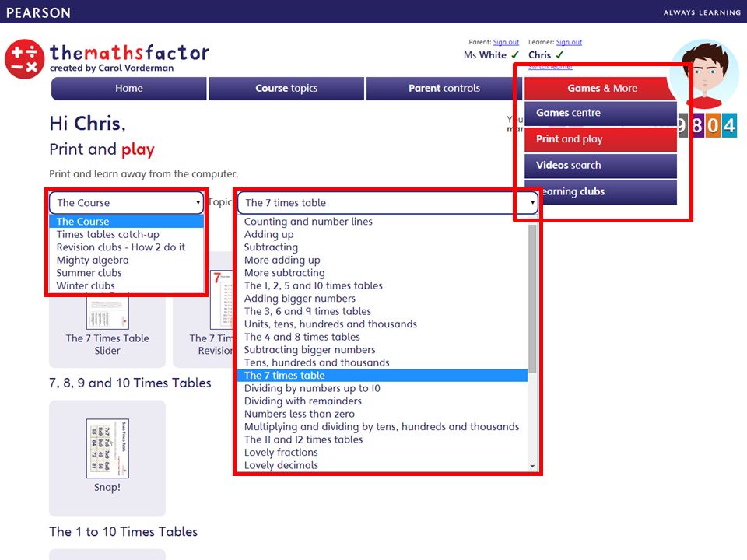The width and height of the screenshot is (747, 560).
Task: Pick The 3, 6 and 9 times tables
Action: [383, 311]
